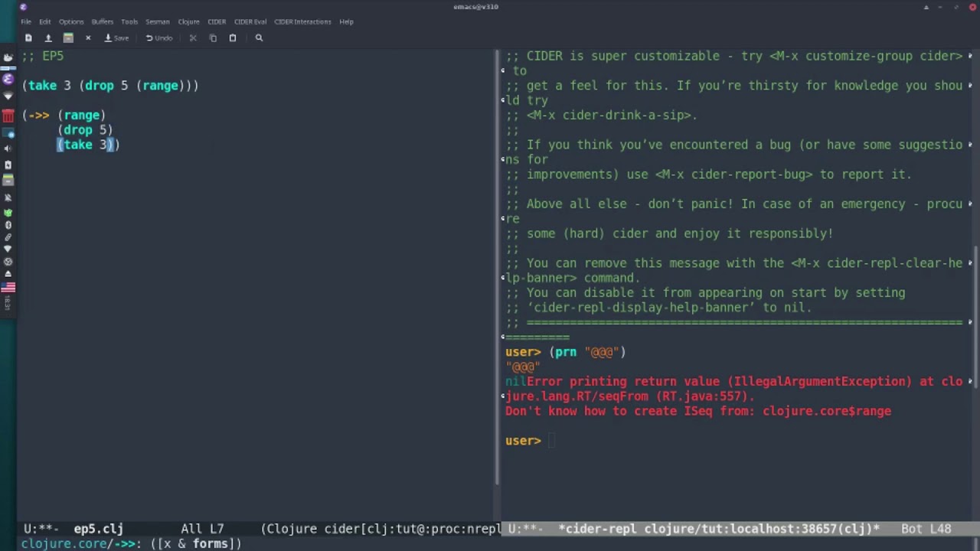Open the Edit menu
The height and width of the screenshot is (551, 980).
[45, 21]
